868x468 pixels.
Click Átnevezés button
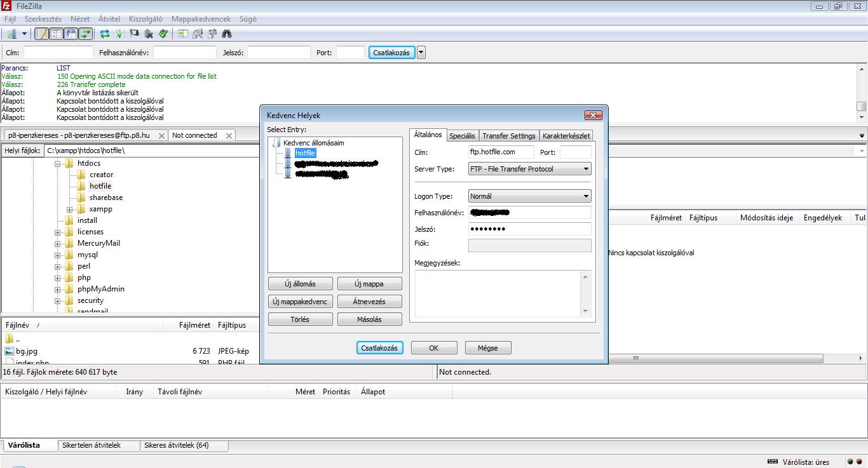(x=369, y=302)
